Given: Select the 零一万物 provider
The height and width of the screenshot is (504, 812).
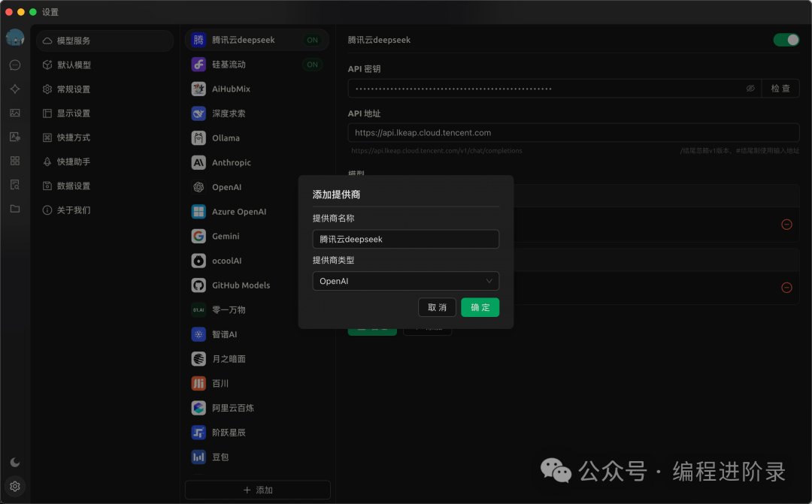Looking at the screenshot, I should tap(241, 310).
